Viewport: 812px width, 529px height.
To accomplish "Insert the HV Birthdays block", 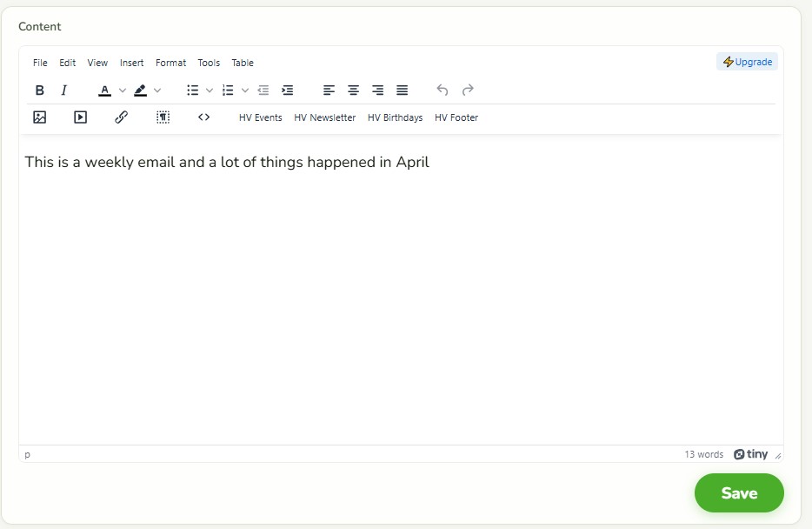I will (395, 117).
